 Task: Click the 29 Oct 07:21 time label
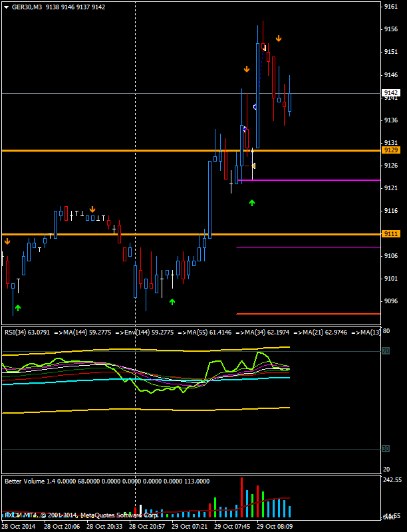(x=189, y=526)
